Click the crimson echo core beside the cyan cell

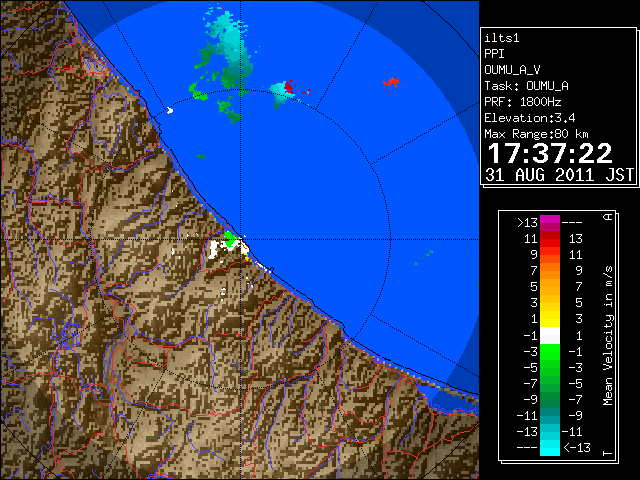click(x=289, y=87)
